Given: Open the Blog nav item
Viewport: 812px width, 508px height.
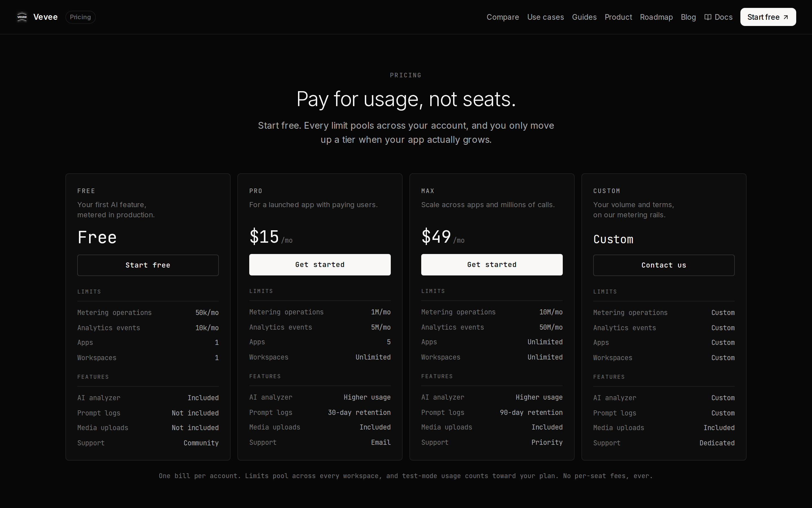Looking at the screenshot, I should pos(688,17).
